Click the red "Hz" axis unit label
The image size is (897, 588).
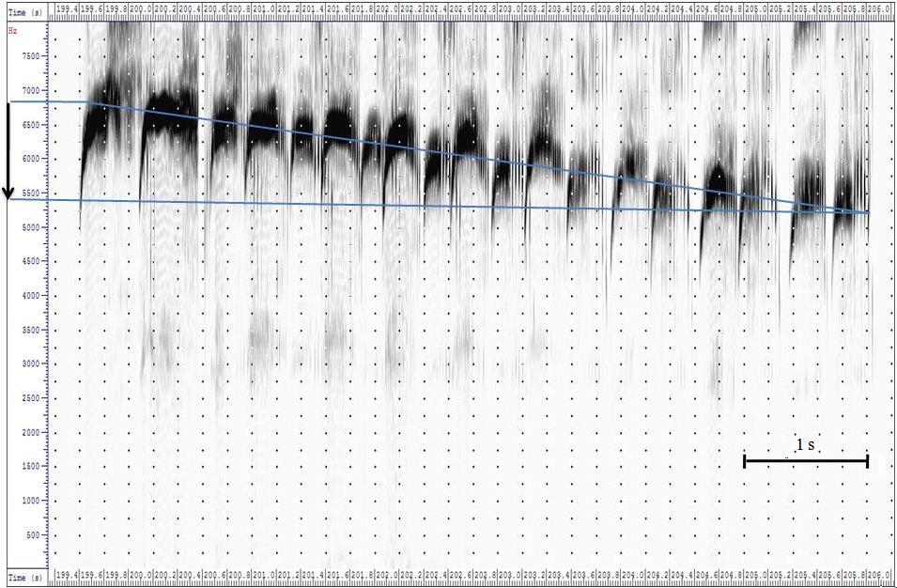click(12, 31)
